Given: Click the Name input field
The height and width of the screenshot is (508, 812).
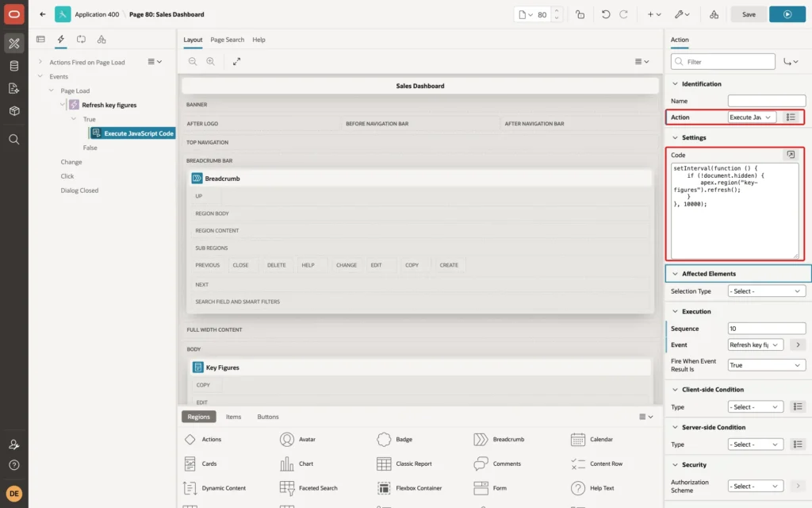Looking at the screenshot, I should pos(767,101).
